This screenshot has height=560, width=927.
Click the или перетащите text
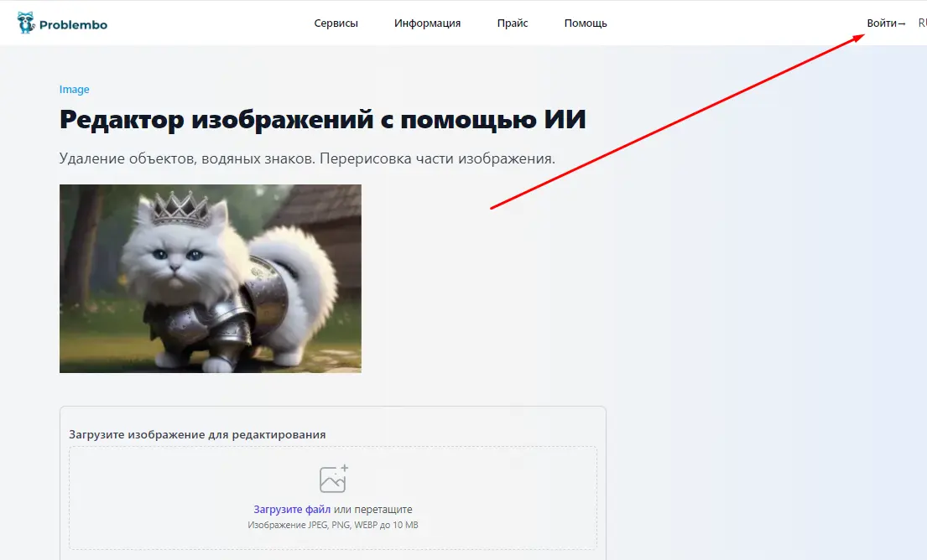point(373,509)
